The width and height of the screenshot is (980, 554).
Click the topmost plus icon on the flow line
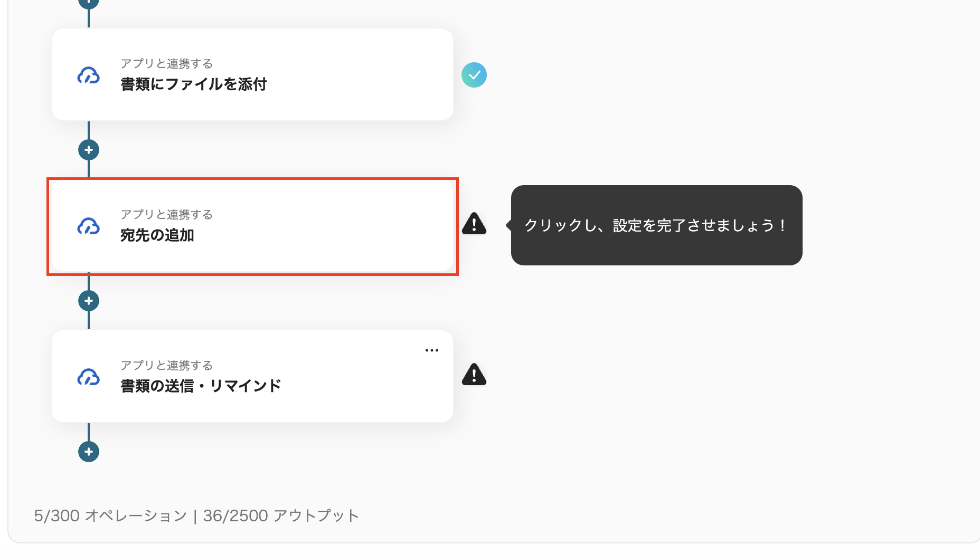(88, 2)
